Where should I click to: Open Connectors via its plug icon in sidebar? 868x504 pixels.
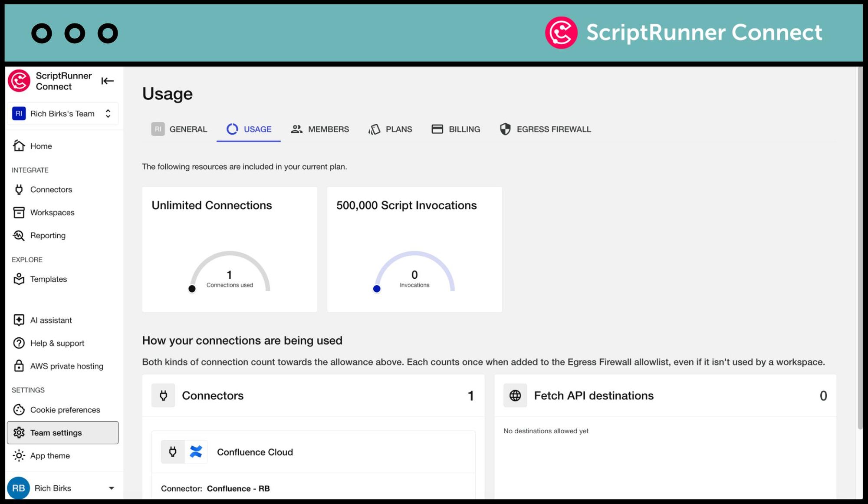(x=19, y=189)
